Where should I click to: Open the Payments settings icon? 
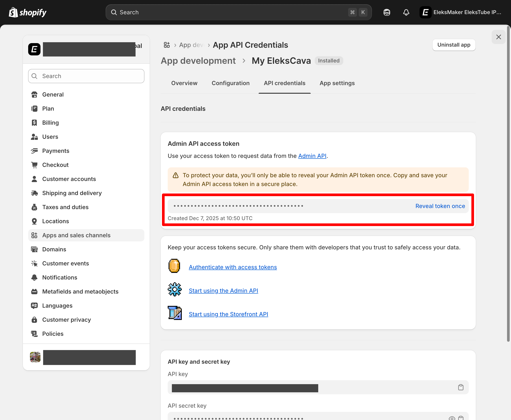coord(35,150)
